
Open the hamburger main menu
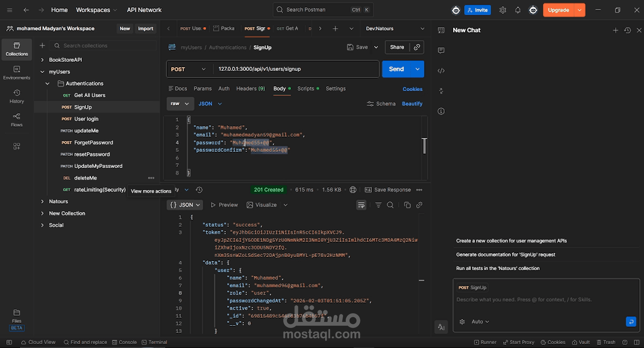click(10, 10)
